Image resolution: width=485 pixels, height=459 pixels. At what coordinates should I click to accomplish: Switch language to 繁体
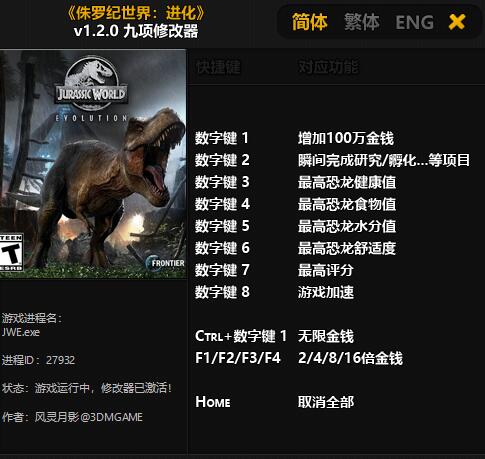point(362,22)
